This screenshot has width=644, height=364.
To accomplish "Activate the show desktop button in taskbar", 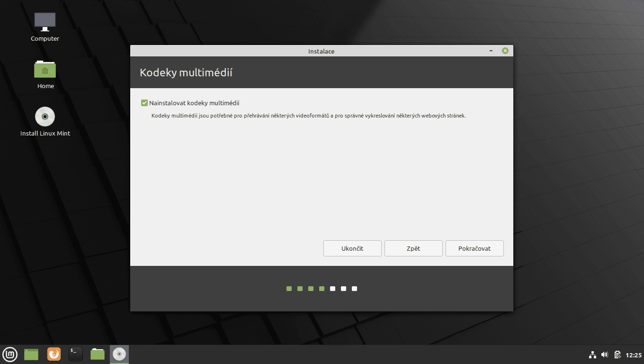I will click(x=31, y=354).
